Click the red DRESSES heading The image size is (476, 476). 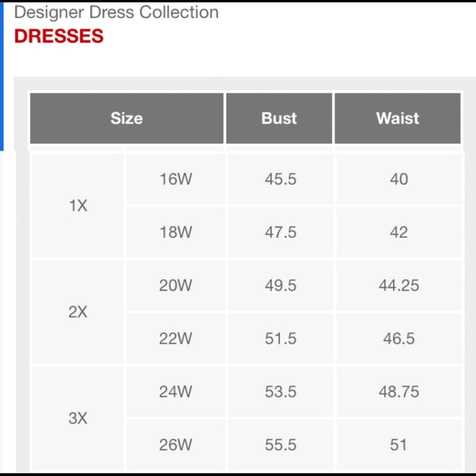[59, 36]
